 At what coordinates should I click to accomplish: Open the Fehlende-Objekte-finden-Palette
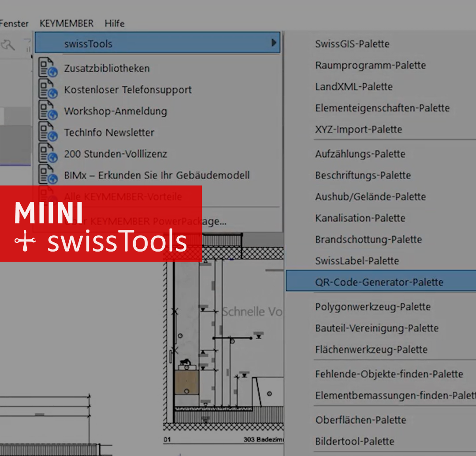click(389, 374)
